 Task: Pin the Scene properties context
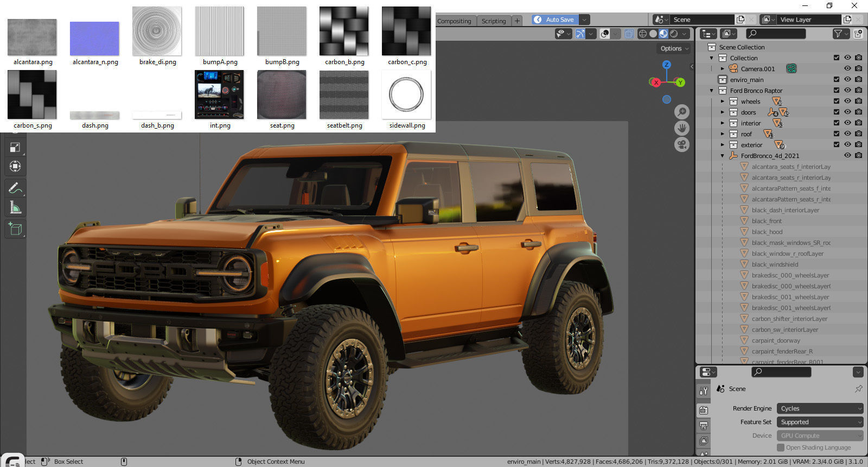[858, 389]
